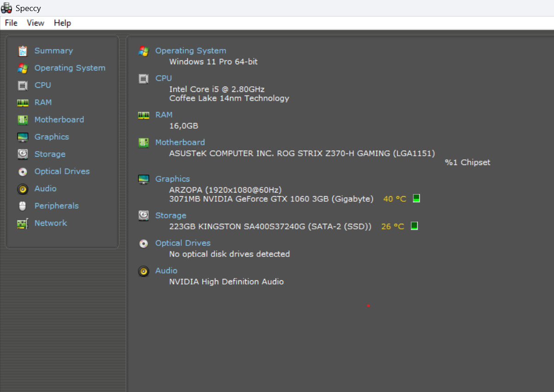Click the Motherboard icon in summary pane
The height and width of the screenshot is (392, 554).
tap(144, 143)
